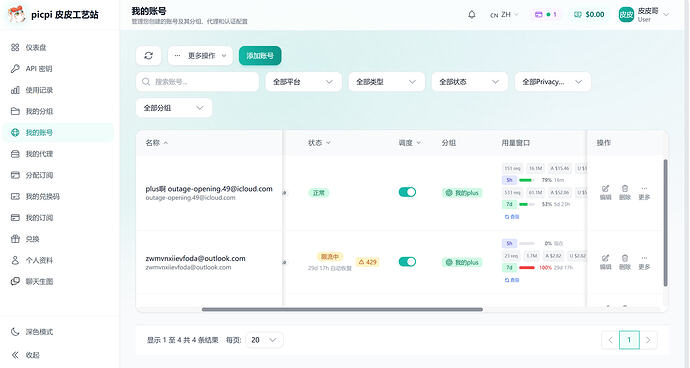Image resolution: width=690 pixels, height=368 pixels.
Task: Click account name zwmvnxiievfoda@outlook.com
Action: pos(195,258)
